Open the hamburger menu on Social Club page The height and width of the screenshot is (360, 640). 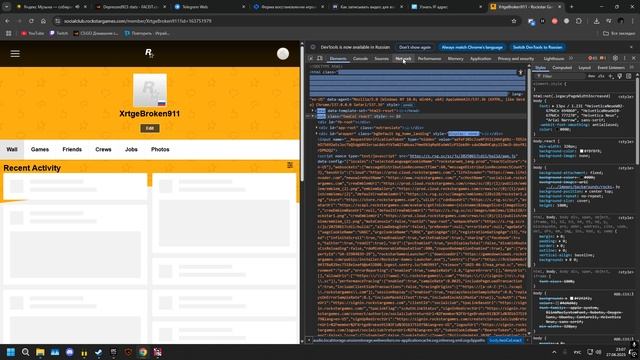point(15,53)
